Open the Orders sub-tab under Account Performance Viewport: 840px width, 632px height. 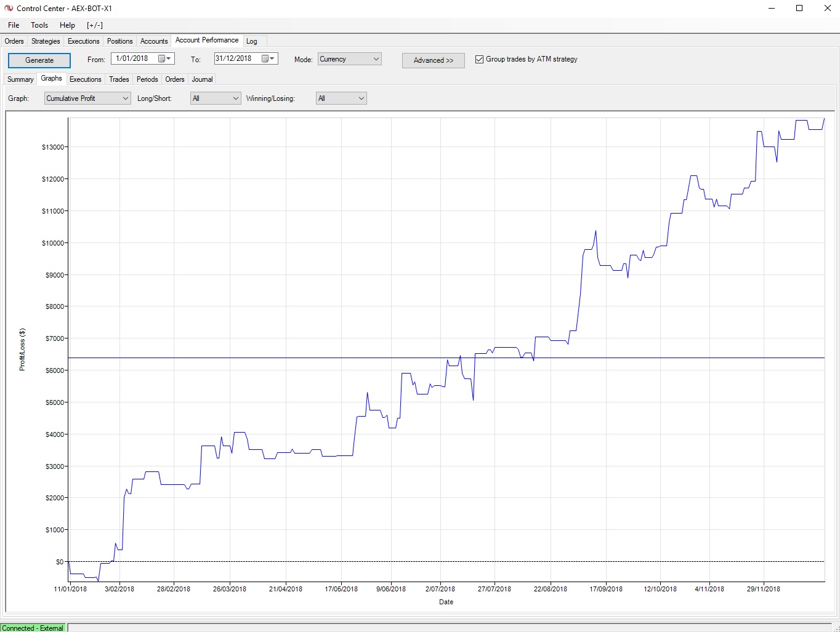coord(175,79)
